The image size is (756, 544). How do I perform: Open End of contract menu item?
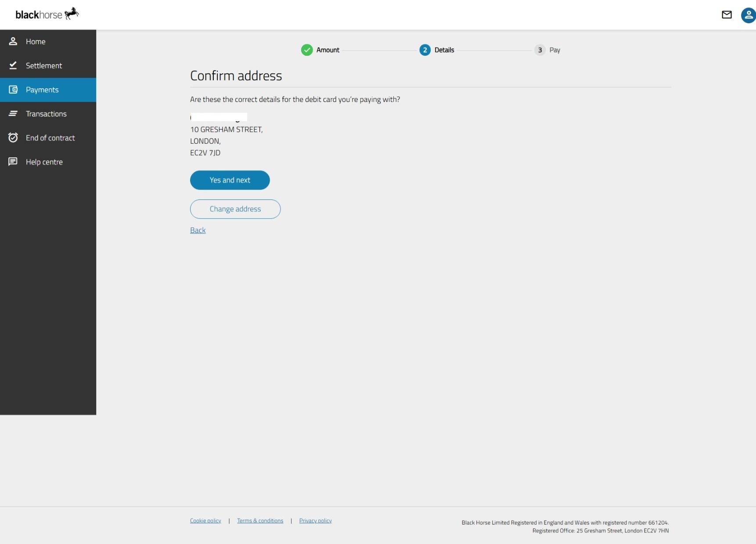pyautogui.click(x=48, y=138)
